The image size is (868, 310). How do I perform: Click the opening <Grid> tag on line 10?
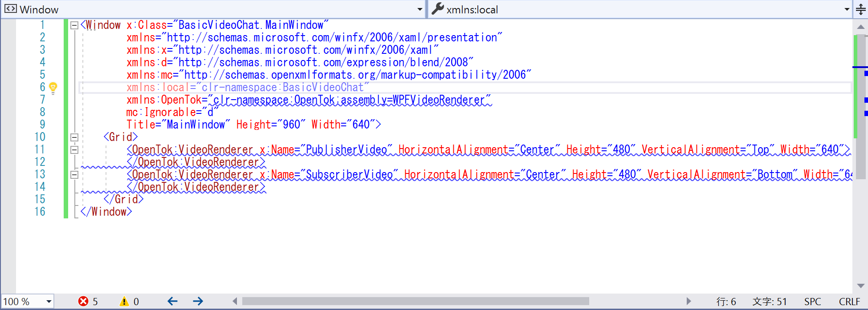pyautogui.click(x=121, y=137)
